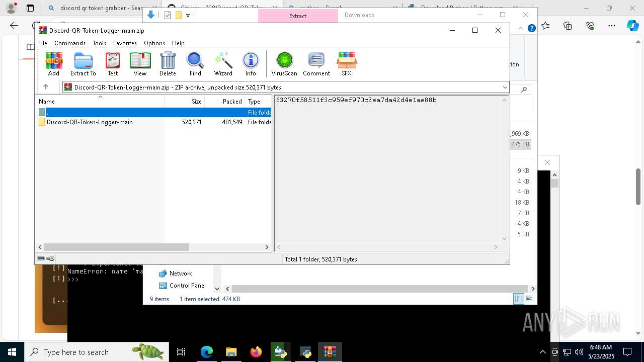Open Explorer help question mark icon
This screenshot has height=362, width=644.
[531, 29]
